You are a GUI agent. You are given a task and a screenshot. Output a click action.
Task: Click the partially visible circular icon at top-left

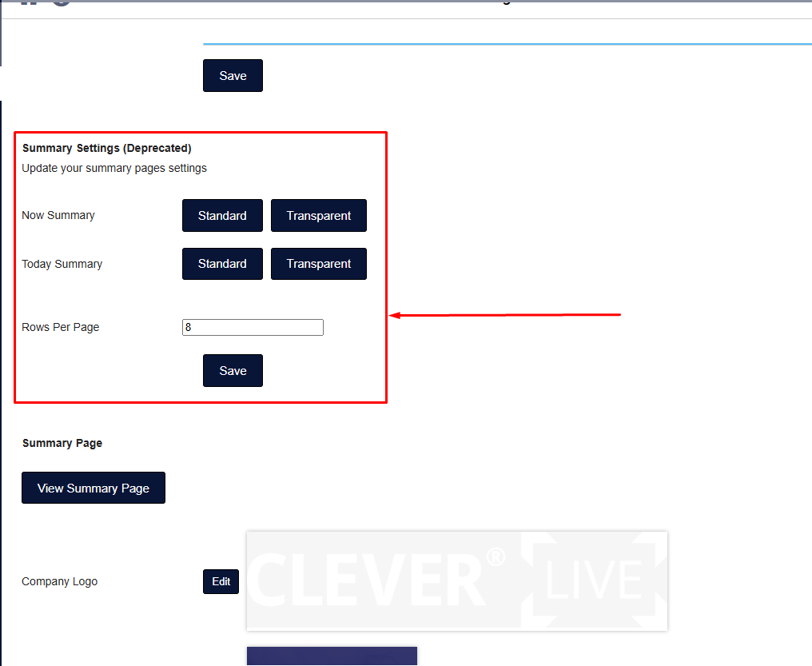coord(62,2)
